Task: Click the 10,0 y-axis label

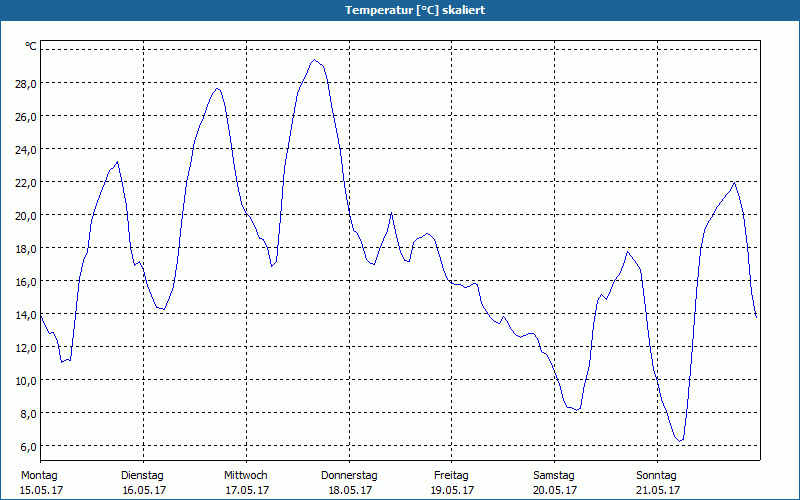Action: click(x=26, y=381)
